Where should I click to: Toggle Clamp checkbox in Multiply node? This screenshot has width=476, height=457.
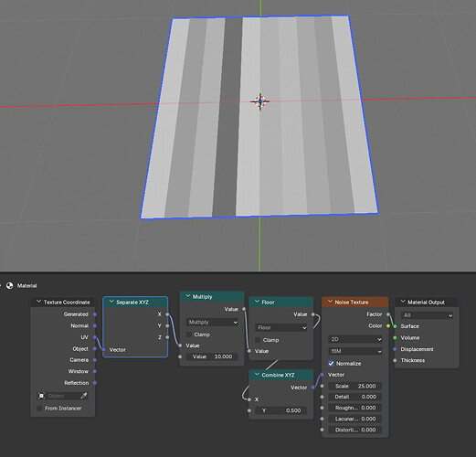[189, 335]
